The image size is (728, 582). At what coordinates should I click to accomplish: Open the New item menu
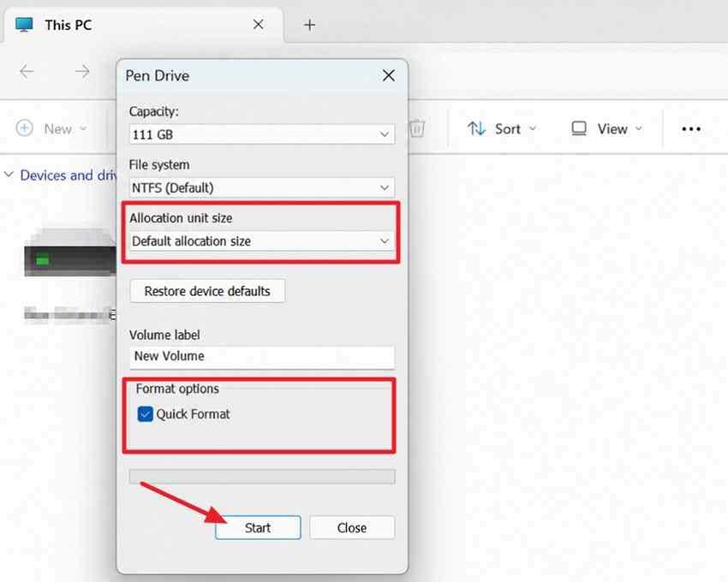tap(51, 128)
